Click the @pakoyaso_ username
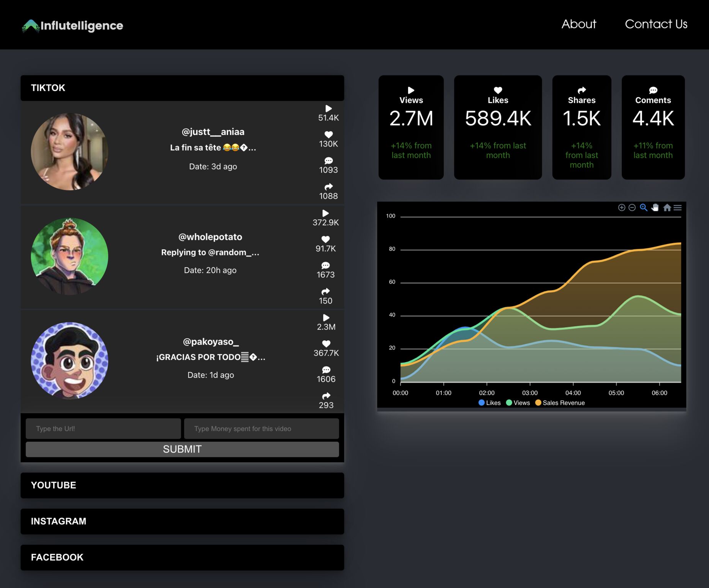709x588 pixels. coord(211,341)
